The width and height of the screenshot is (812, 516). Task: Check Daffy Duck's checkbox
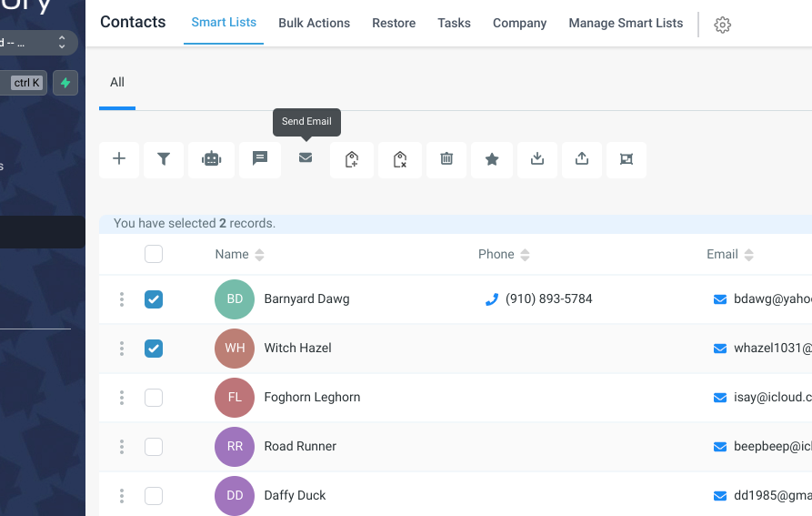[154, 496]
